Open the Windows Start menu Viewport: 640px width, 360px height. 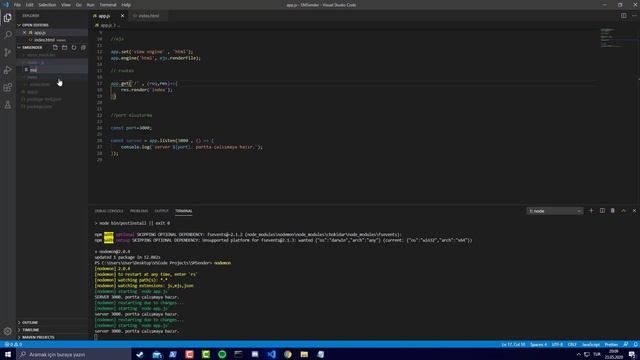coord(8,354)
